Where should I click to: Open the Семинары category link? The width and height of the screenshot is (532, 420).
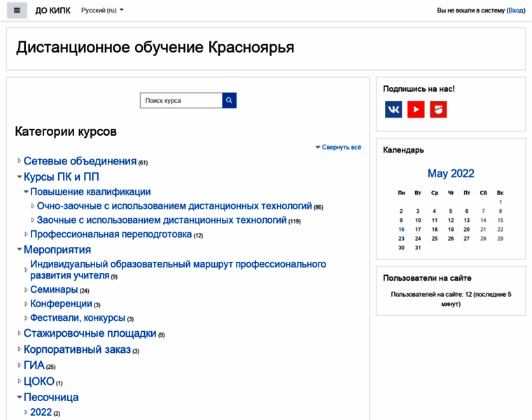click(54, 289)
